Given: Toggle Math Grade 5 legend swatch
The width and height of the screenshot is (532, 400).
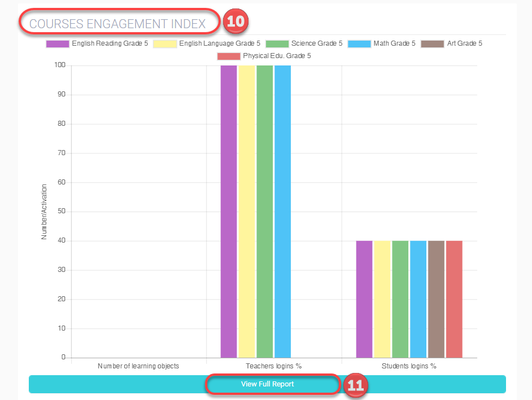Looking at the screenshot, I should tap(359, 44).
